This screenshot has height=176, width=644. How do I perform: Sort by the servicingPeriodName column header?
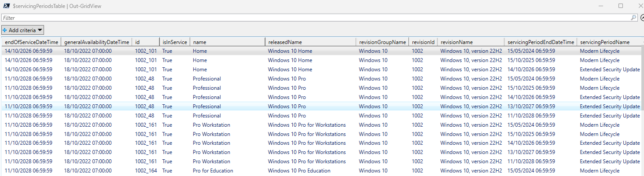coord(607,42)
